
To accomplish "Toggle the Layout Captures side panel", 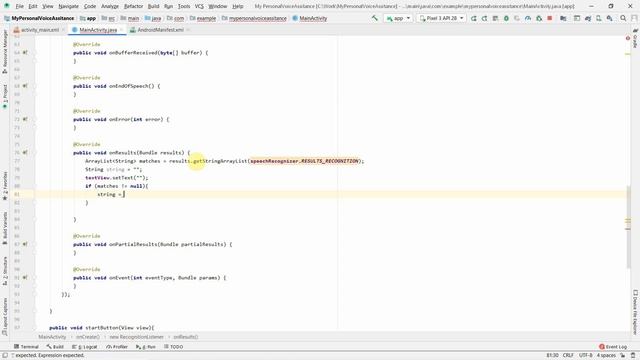I will tap(5, 317).
